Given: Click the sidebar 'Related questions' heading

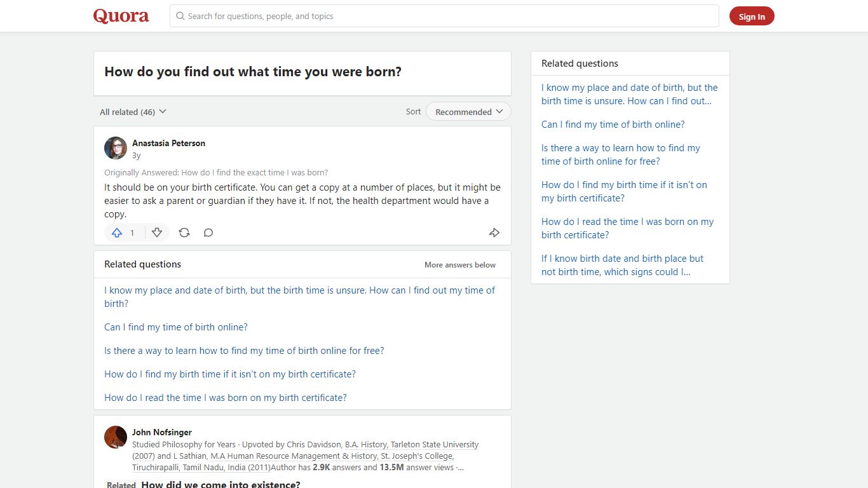Looking at the screenshot, I should coord(580,64).
